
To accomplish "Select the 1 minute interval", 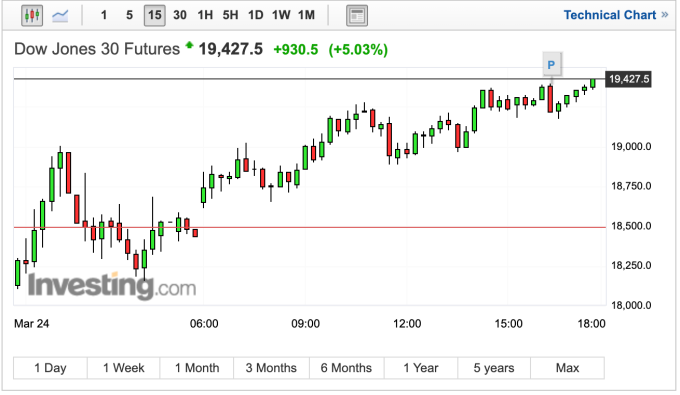I will (x=104, y=16).
